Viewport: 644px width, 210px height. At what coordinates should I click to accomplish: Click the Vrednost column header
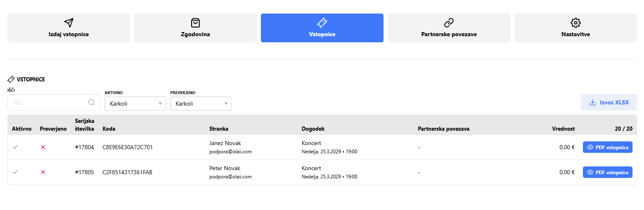pyautogui.click(x=563, y=129)
